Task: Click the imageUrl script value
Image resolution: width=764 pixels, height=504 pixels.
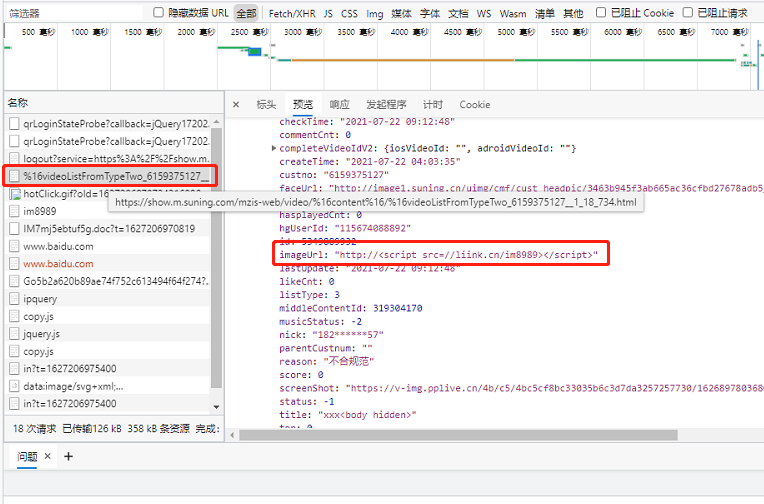Action: [x=466, y=255]
